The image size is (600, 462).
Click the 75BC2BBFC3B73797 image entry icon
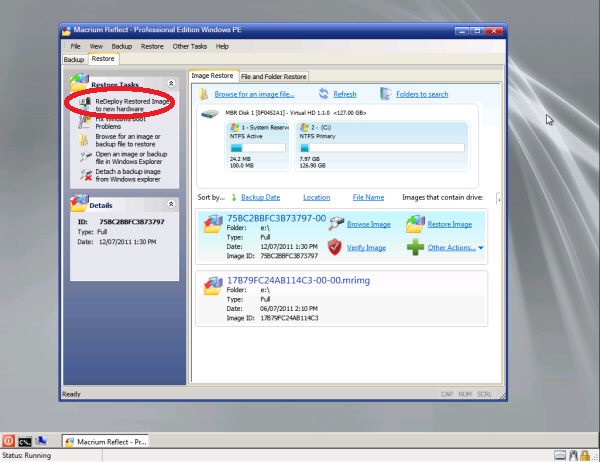click(213, 224)
